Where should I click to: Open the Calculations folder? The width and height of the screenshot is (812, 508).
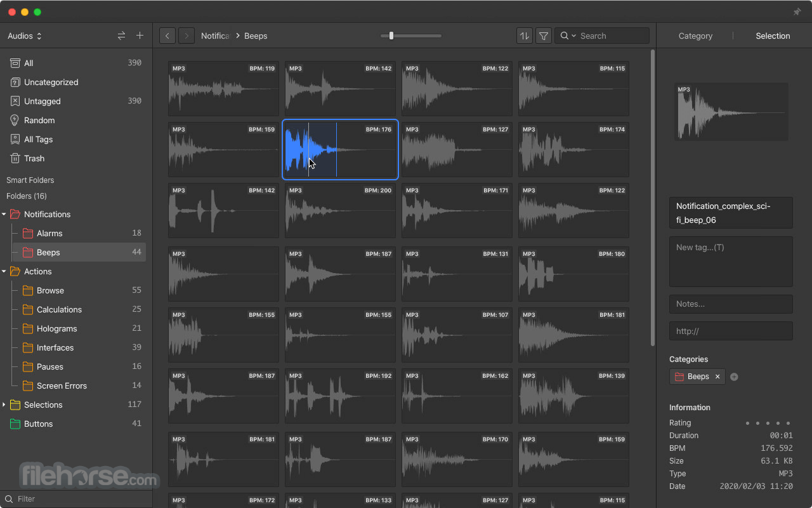(x=79, y=309)
